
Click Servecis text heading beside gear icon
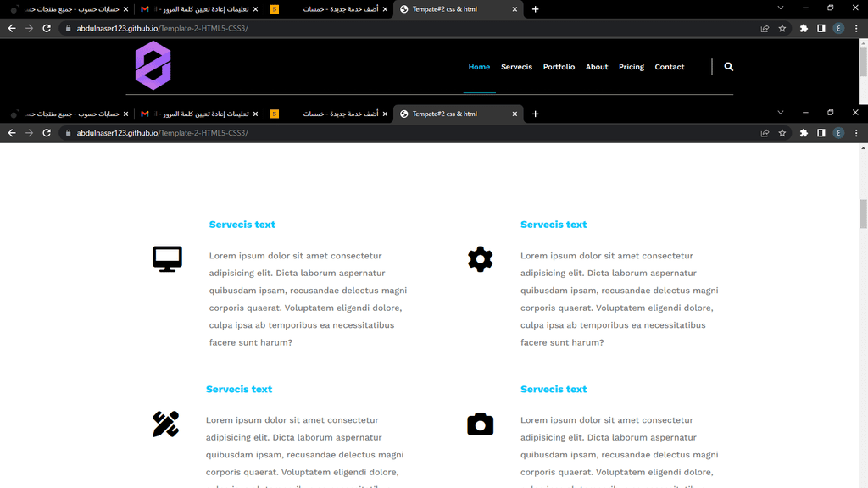(x=553, y=224)
